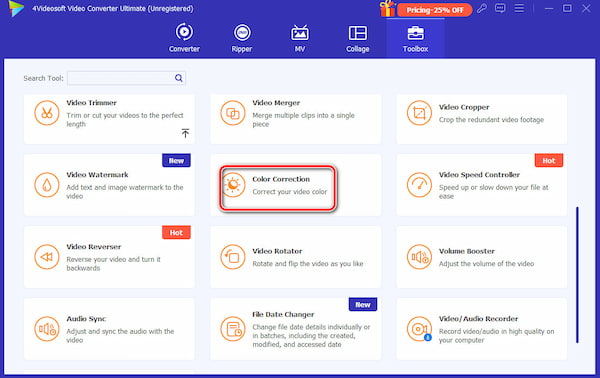Click the Hot badge on Video Speed Controller
The width and height of the screenshot is (600, 378).
coord(549,161)
